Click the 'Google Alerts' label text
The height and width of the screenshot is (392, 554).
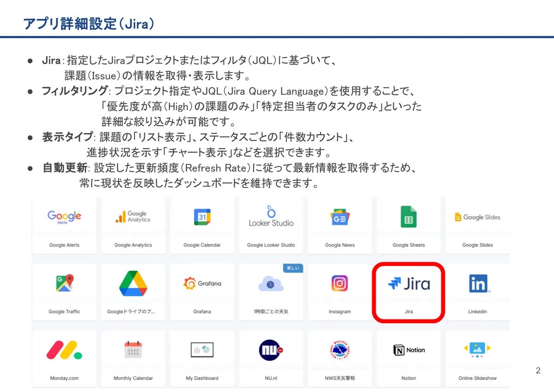click(64, 245)
